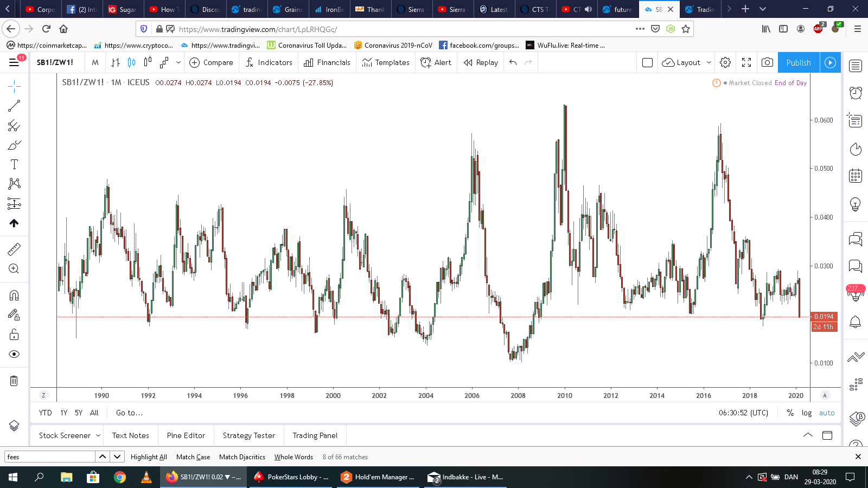Select the arrow up icon tool
This screenshot has height=488, width=868.
(14, 223)
